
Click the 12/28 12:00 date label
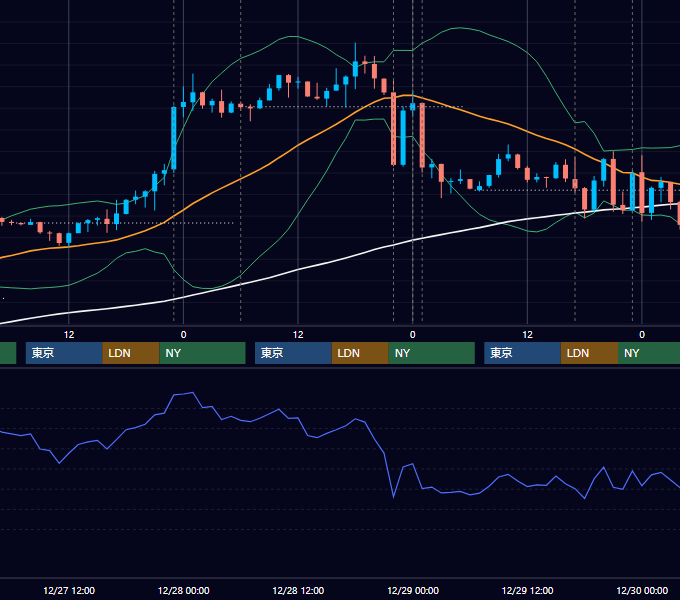point(298,590)
